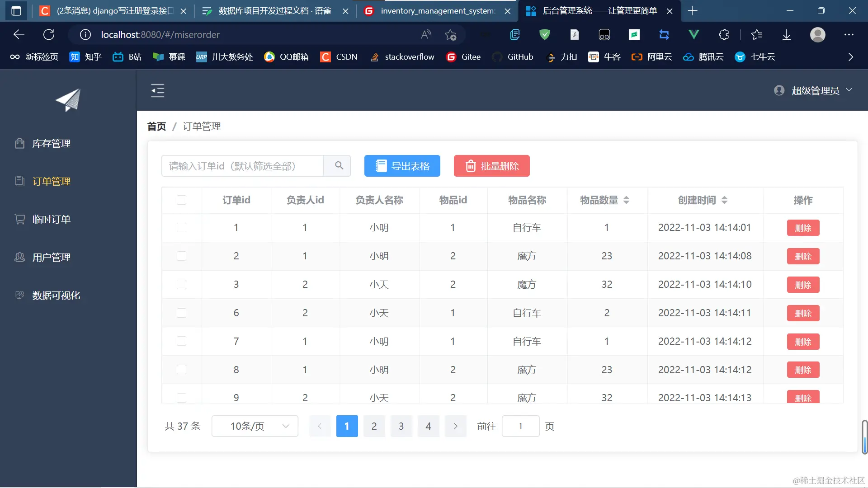Open the CSDN bookmark
The height and width of the screenshot is (488, 868).
pos(339,57)
